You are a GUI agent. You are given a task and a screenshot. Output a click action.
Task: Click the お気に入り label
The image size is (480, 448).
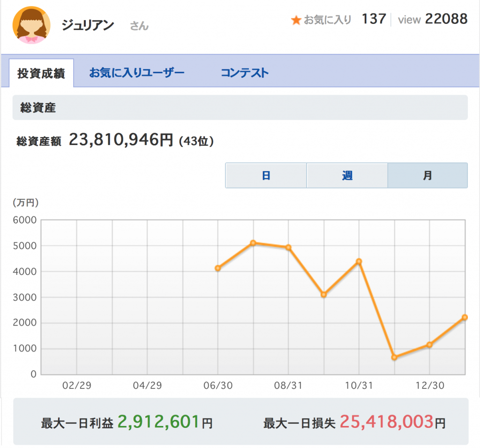click(328, 20)
